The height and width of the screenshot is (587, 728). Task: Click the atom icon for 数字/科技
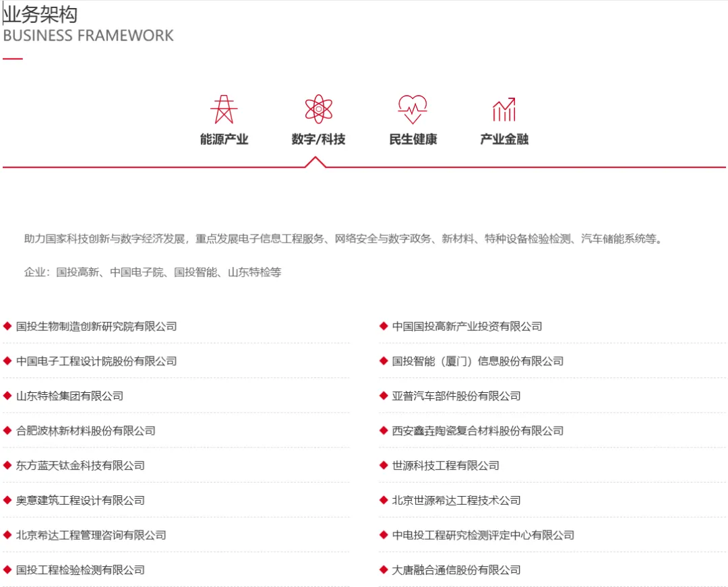318,109
